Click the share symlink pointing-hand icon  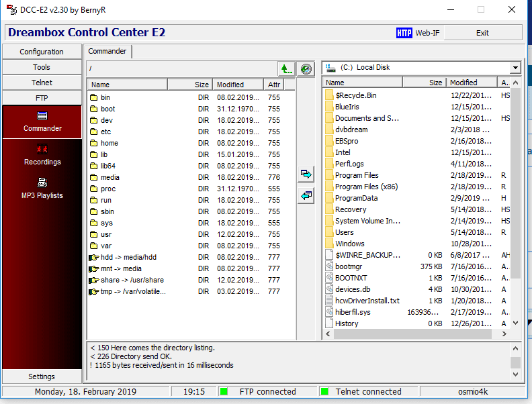(x=93, y=281)
